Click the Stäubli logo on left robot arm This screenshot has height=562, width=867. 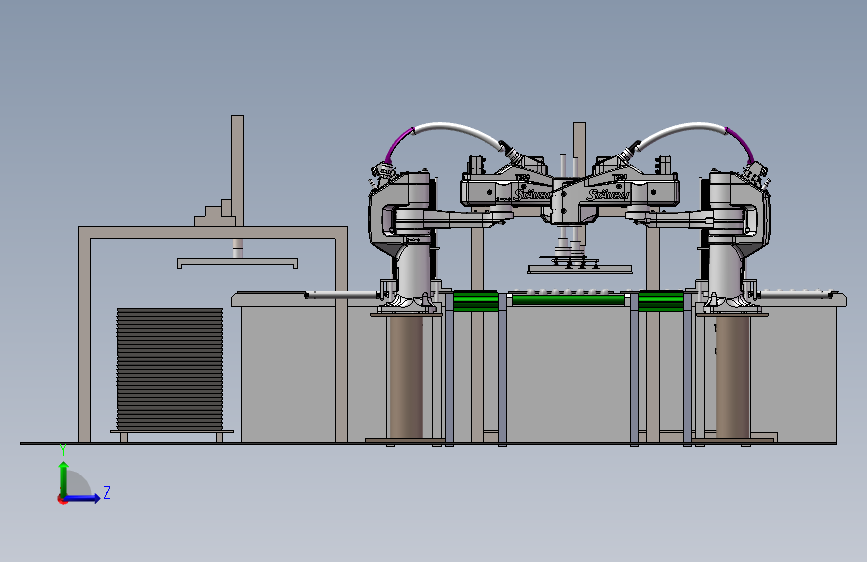tap(532, 195)
